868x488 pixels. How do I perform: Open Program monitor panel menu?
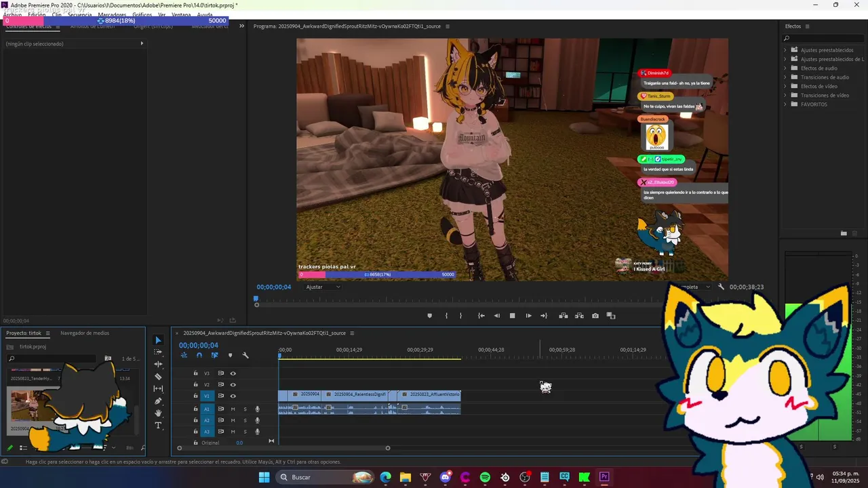pos(448,26)
